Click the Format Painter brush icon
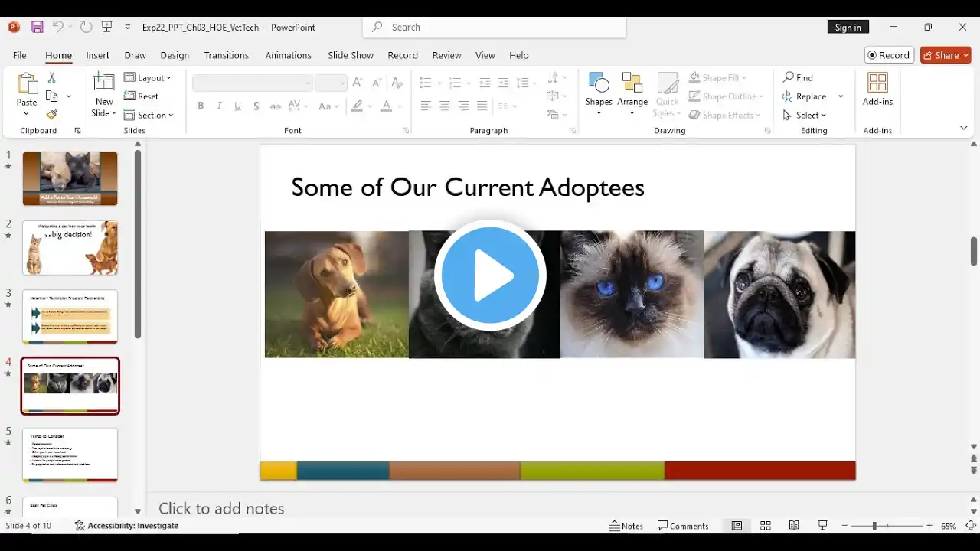This screenshot has width=980, height=551. click(x=52, y=115)
